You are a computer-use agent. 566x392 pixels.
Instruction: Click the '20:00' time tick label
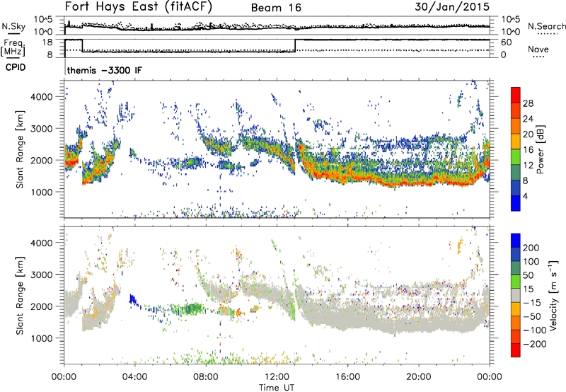(418, 377)
